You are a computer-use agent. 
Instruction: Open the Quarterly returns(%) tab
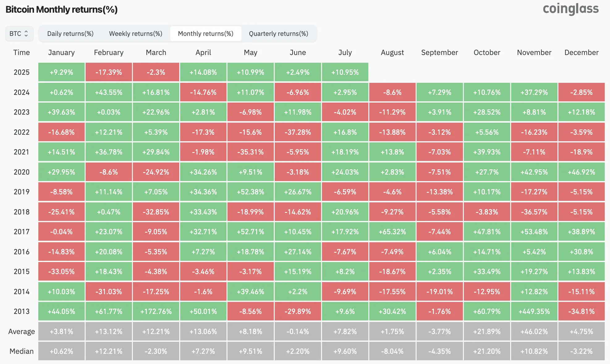(278, 34)
